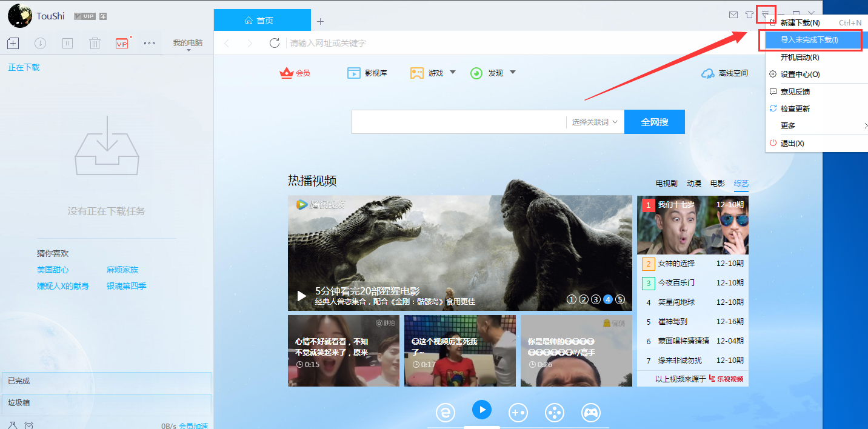Open the 已完成 list
Screen dimensions: 868x429
[107, 381]
